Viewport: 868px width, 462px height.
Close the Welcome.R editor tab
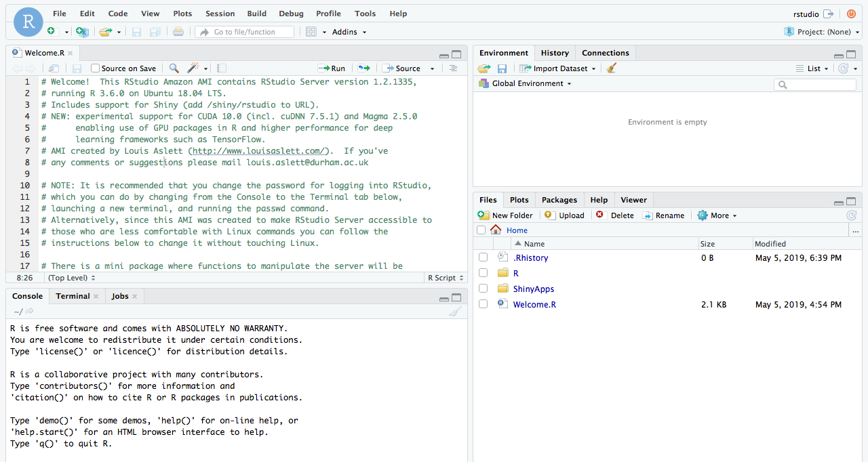click(70, 53)
